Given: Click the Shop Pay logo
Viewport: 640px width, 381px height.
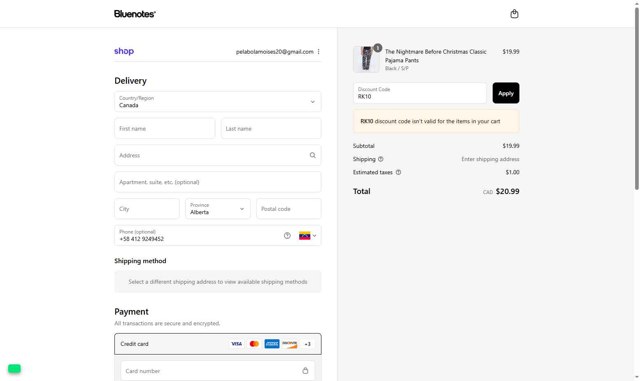Looking at the screenshot, I should click(124, 51).
